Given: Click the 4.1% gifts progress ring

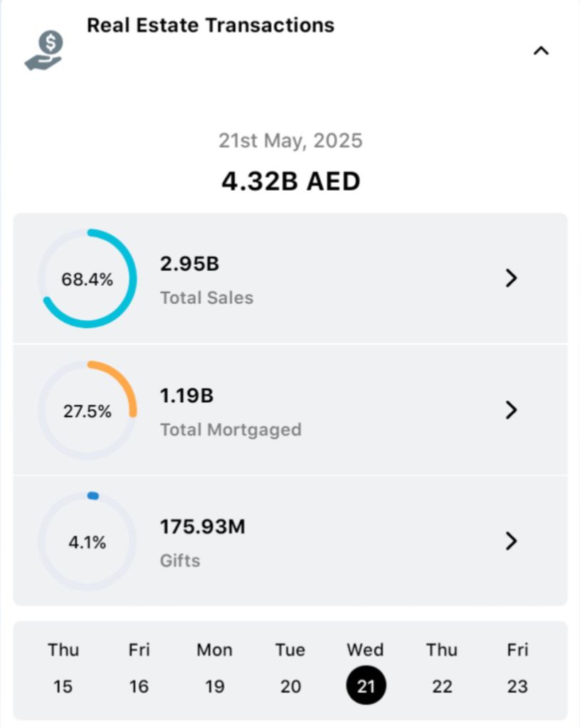Looking at the screenshot, I should pyautogui.click(x=87, y=542).
